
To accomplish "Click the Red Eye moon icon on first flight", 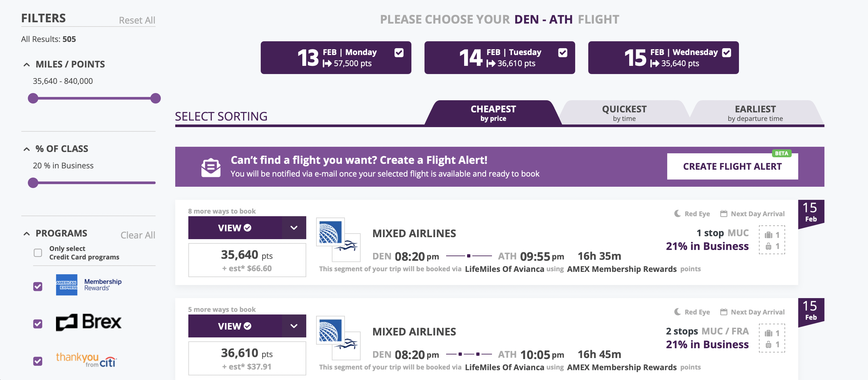I will (x=677, y=214).
